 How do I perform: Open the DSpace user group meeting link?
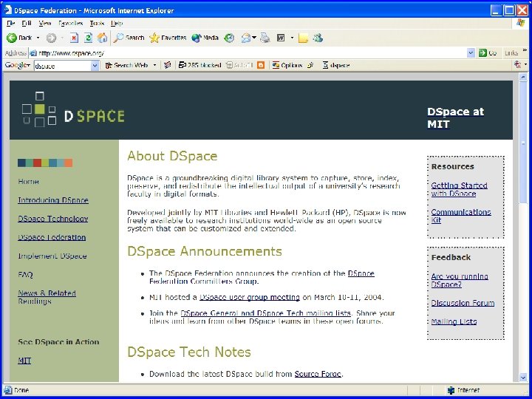coord(250,297)
